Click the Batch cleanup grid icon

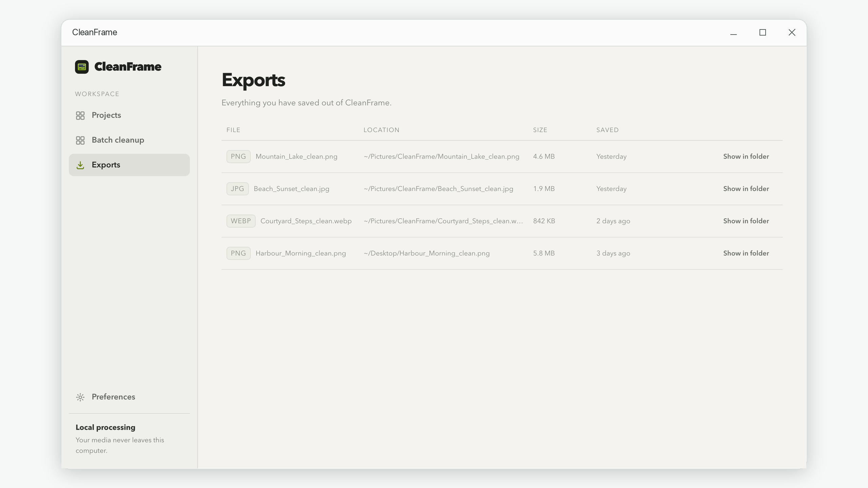[80, 140]
